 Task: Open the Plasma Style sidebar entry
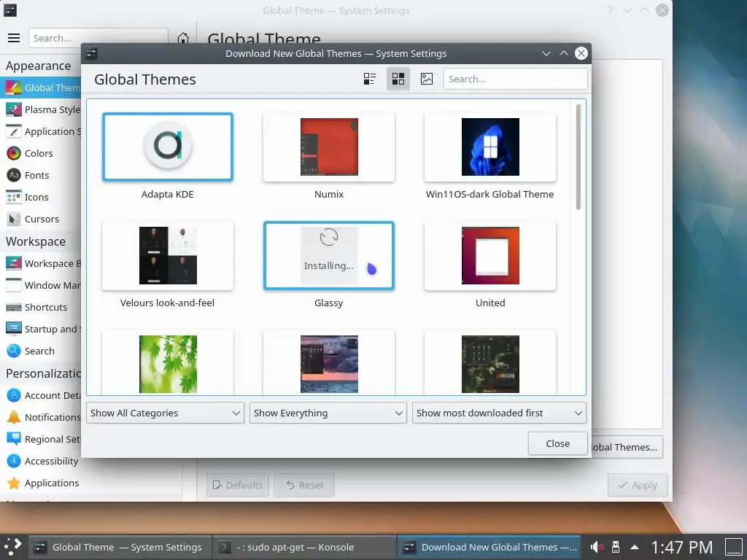click(x=41, y=109)
